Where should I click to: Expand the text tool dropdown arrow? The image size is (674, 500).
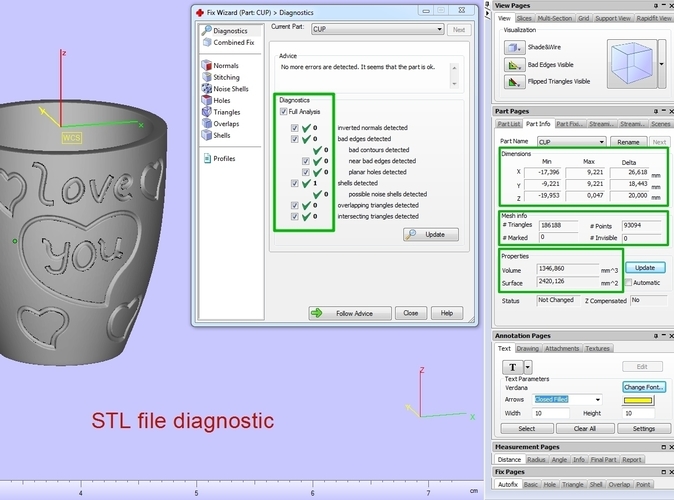coord(528,367)
